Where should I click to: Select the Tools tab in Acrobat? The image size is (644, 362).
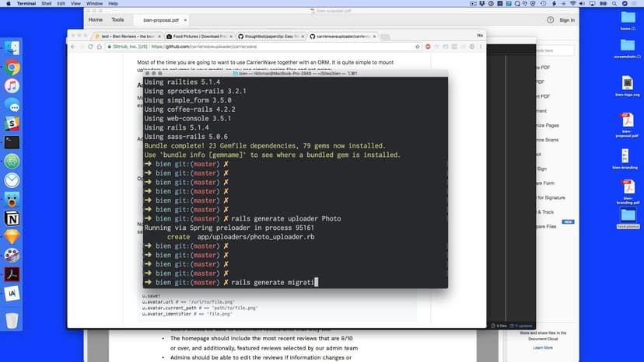117,19
